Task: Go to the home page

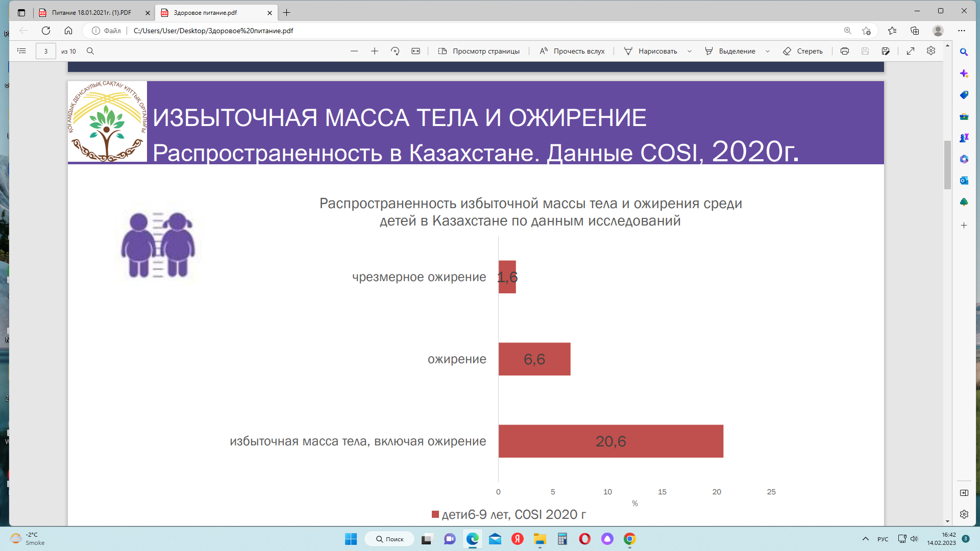Action: pos(68,31)
